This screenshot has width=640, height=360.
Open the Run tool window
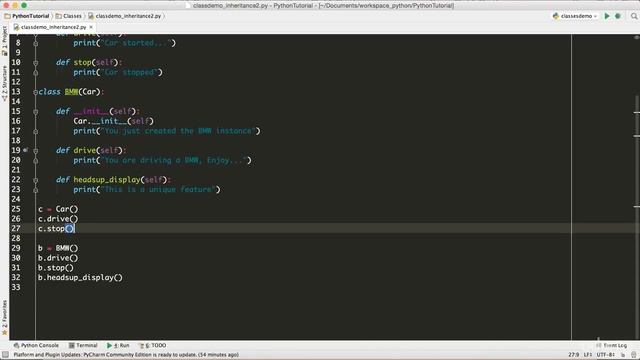pos(118,345)
